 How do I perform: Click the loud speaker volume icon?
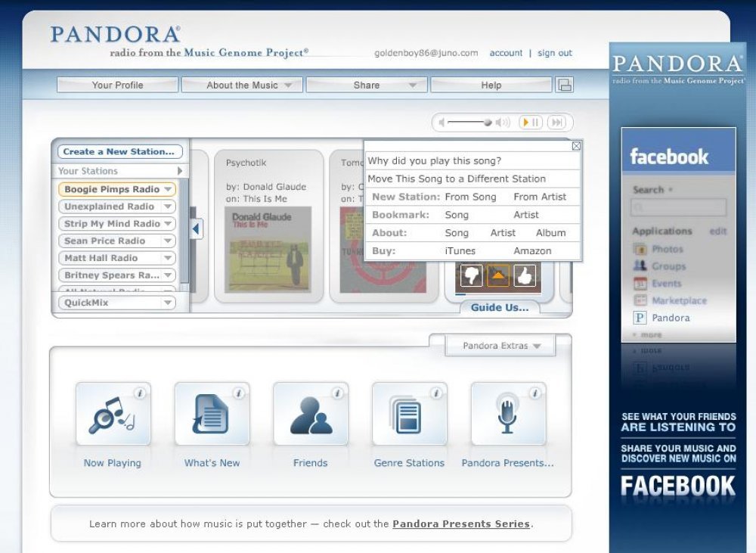coord(503,123)
